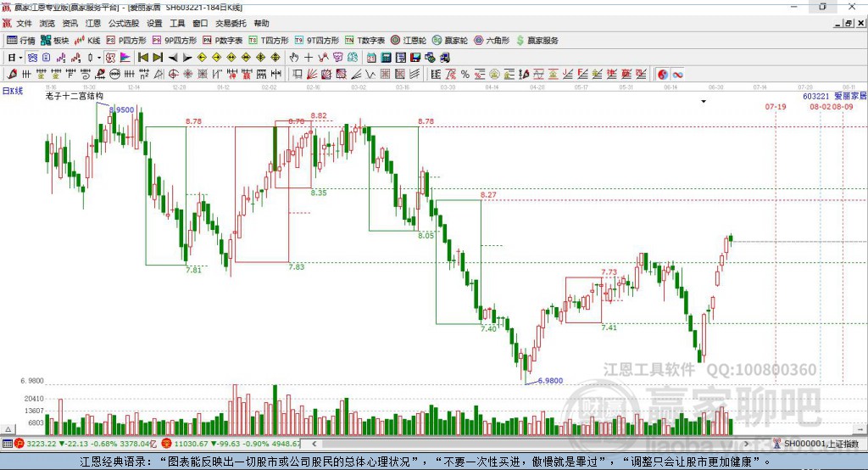Image resolution: width=868 pixels, height=470 pixels.
Task: Click the 08-02 date marker
Action: 821,106
